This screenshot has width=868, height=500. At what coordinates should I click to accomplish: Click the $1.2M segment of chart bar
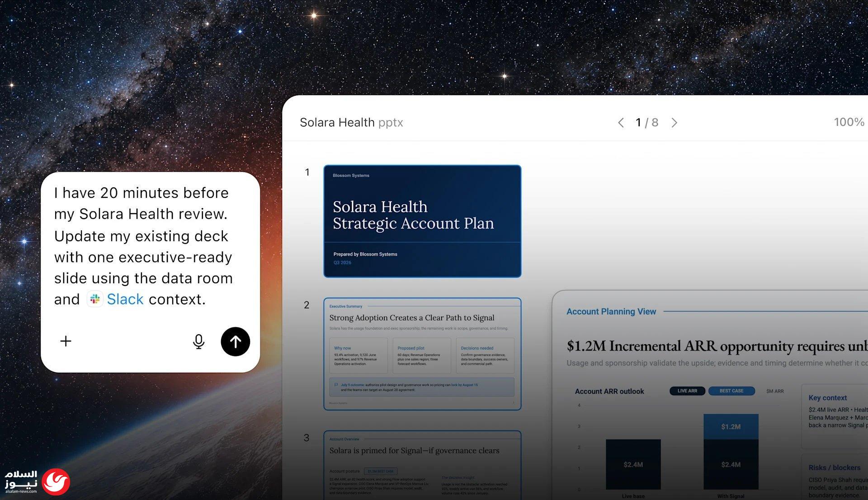[x=731, y=426]
